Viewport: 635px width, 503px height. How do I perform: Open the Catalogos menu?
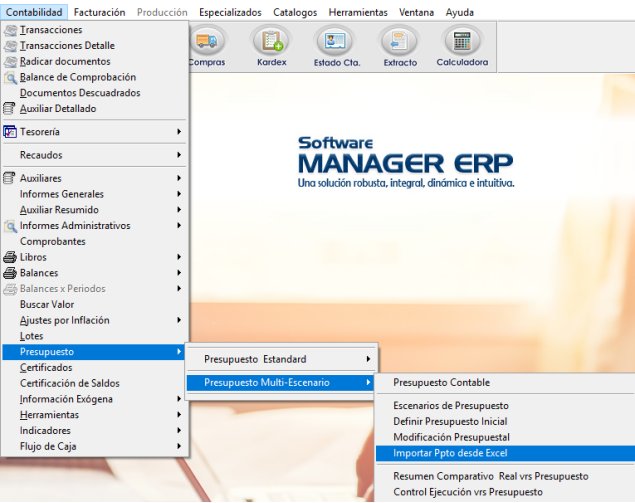click(x=295, y=13)
